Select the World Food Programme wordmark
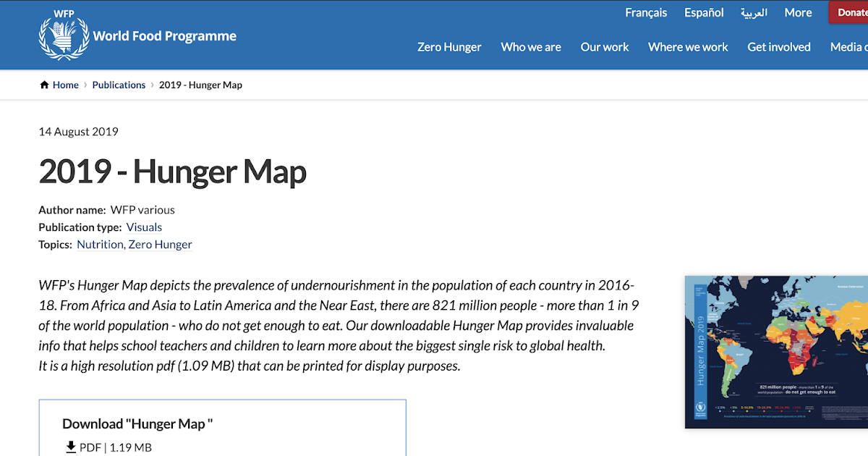The image size is (868, 456). (x=164, y=35)
